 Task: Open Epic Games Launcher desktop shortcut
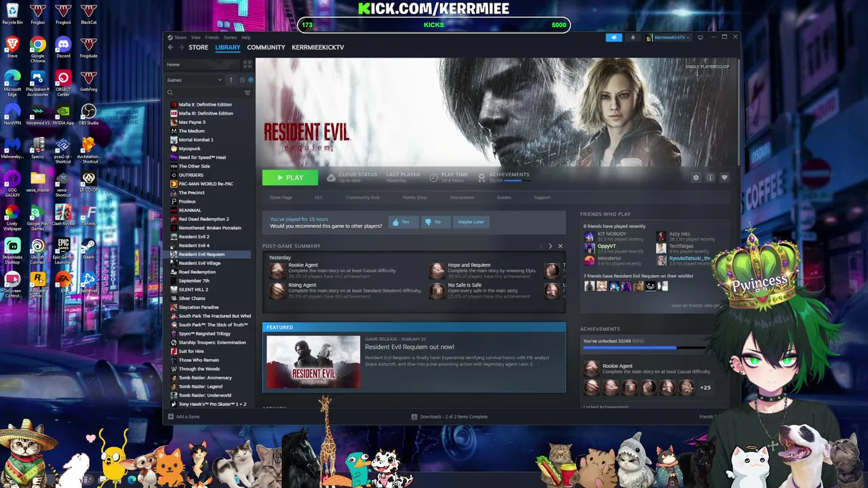(x=63, y=249)
